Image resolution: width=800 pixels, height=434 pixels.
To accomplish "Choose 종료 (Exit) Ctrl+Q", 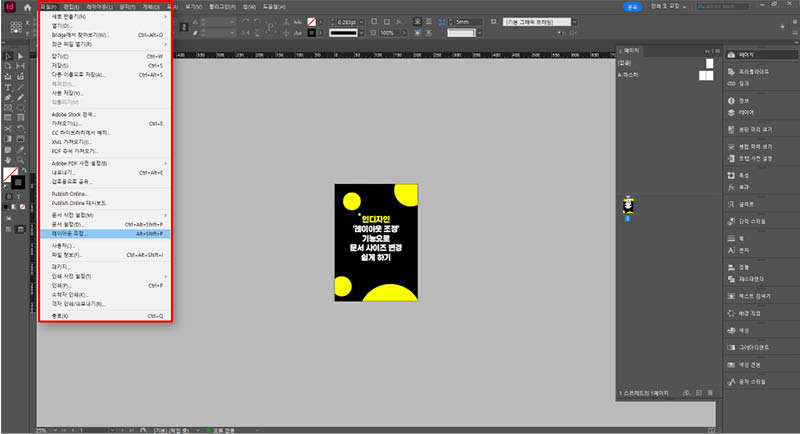I will pos(105,316).
